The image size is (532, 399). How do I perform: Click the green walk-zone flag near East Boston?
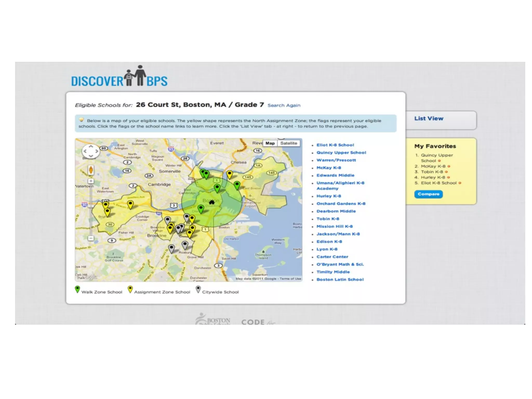coord(237,185)
